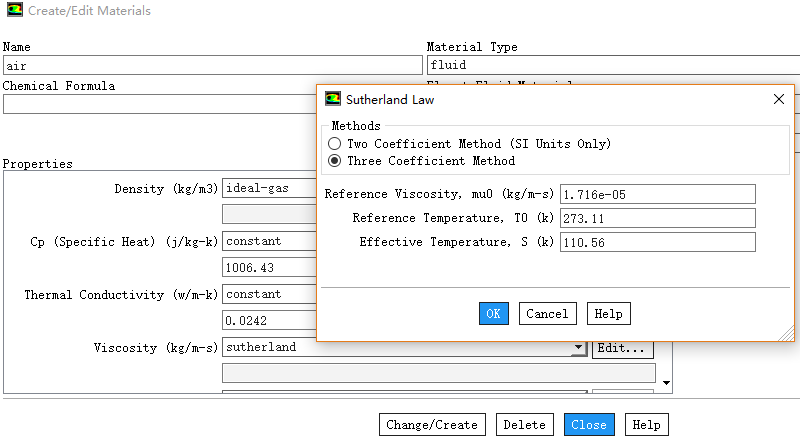
Task: Open the Density ideal-gas dropdown
Action: tap(268, 188)
